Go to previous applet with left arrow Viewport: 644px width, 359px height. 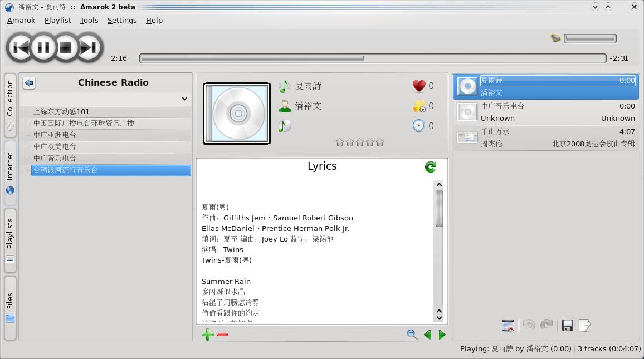click(x=427, y=335)
